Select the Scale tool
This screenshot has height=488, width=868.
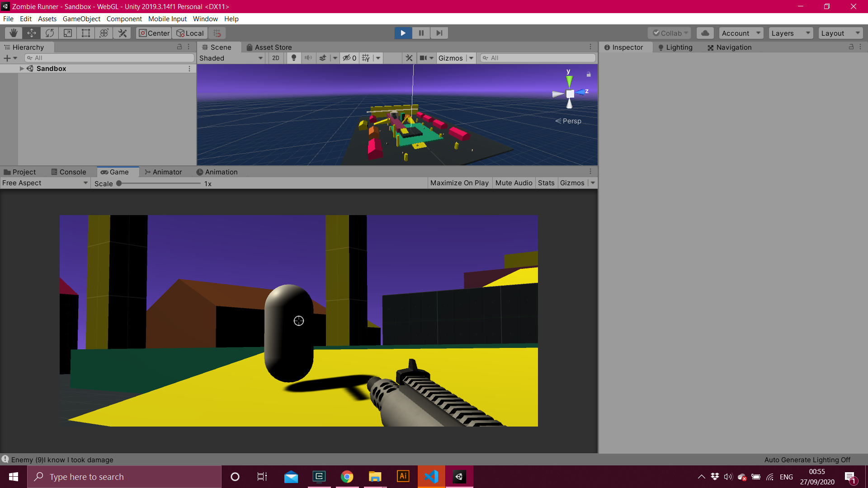coord(68,33)
